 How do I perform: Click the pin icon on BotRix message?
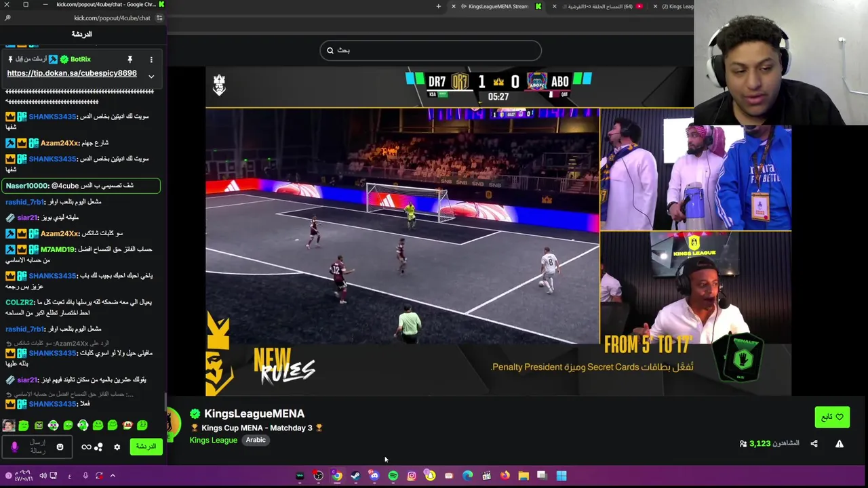click(x=130, y=60)
